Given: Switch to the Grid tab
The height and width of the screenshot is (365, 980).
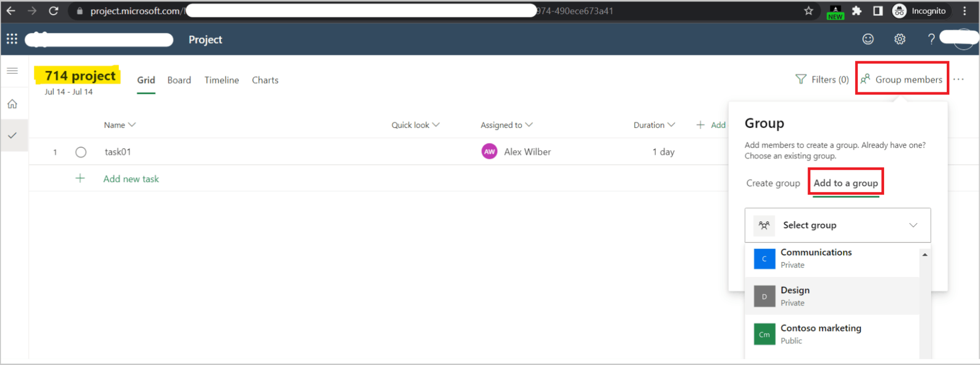Looking at the screenshot, I should tap(146, 80).
